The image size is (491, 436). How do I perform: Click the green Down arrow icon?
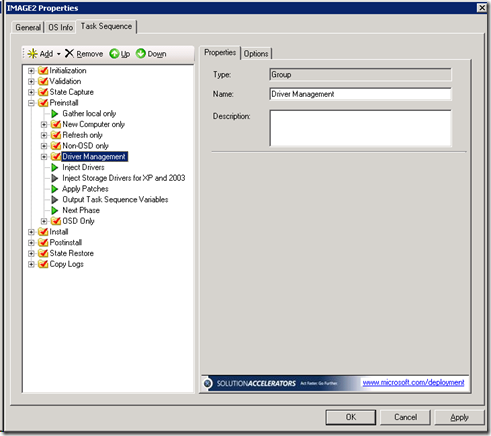click(x=141, y=53)
